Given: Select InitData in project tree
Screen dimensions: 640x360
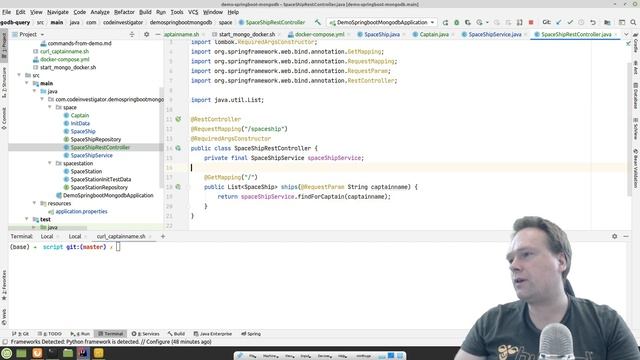Looking at the screenshot, I should tap(80, 123).
